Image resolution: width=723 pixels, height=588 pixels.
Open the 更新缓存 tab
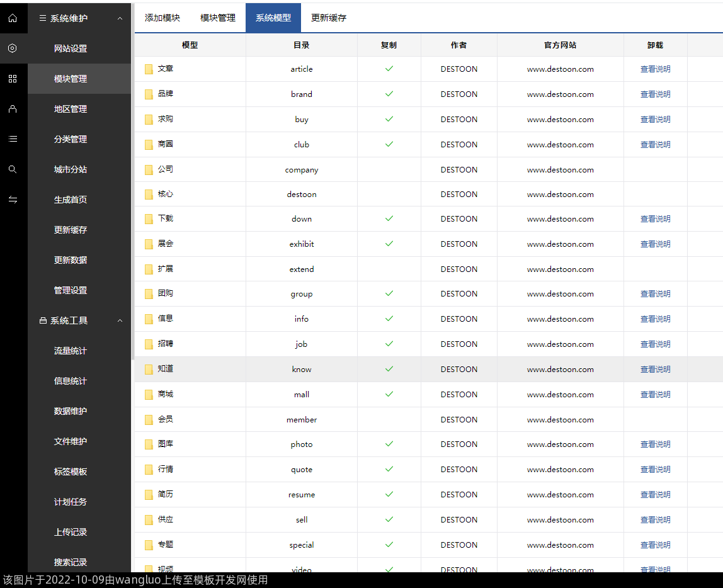pos(329,18)
